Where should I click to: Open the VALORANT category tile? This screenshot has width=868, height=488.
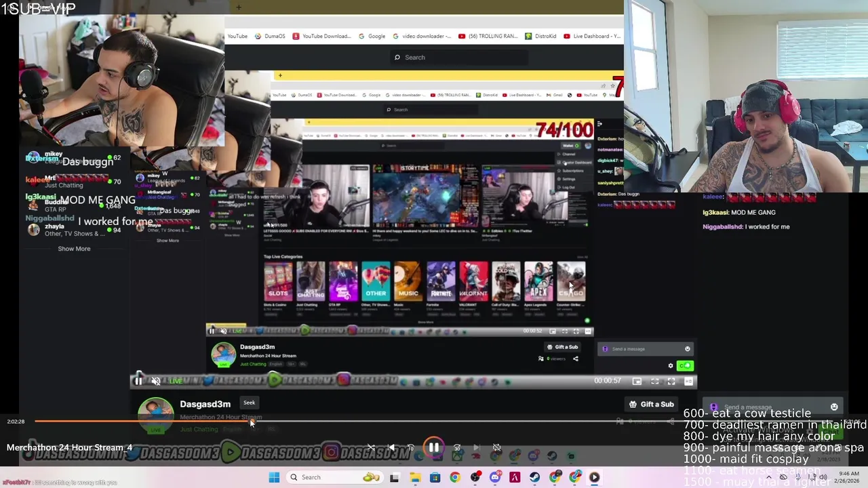click(473, 281)
